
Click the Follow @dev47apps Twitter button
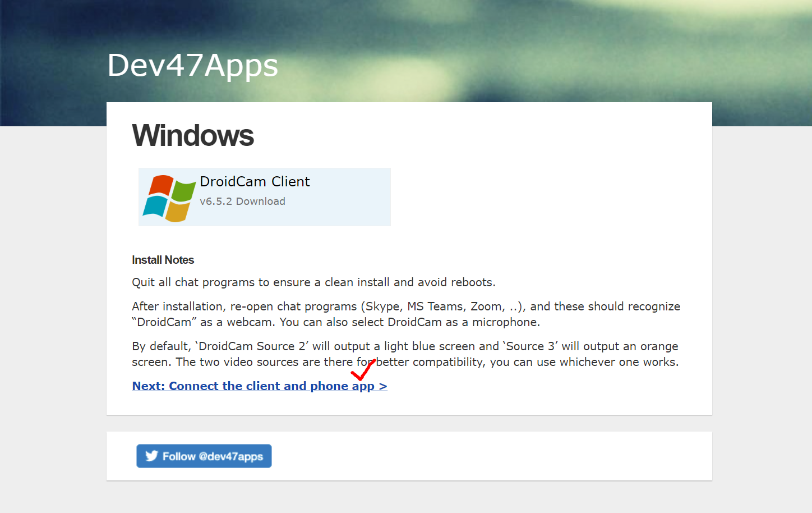point(204,456)
